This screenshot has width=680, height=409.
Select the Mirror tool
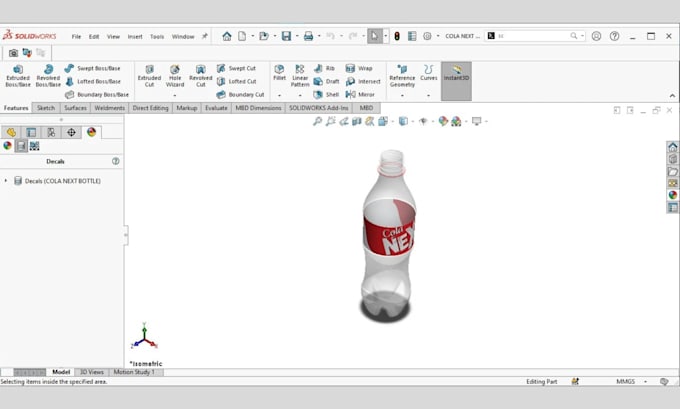coord(360,95)
